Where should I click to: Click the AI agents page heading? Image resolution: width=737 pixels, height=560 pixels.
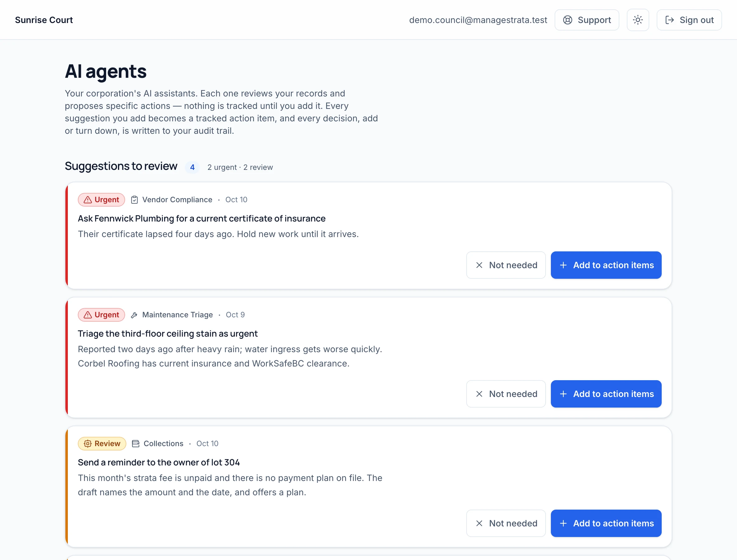(x=106, y=71)
